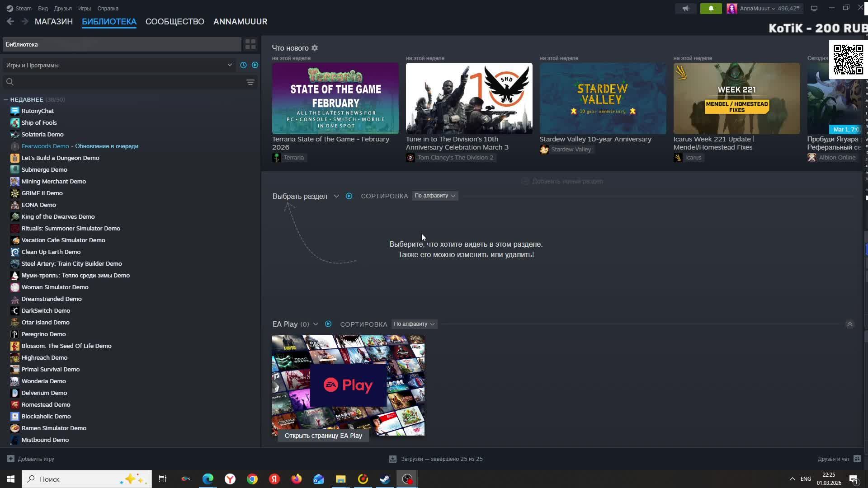Click the Big Picture monitor icon

[814, 8]
